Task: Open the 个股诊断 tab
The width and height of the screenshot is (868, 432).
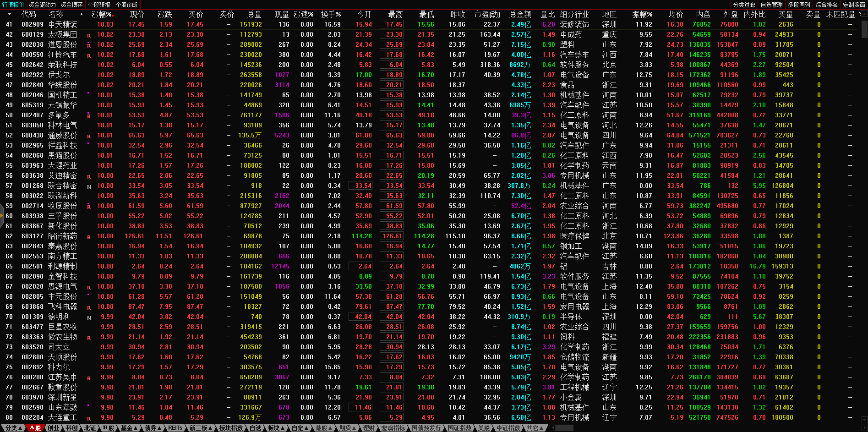Action: [127, 5]
